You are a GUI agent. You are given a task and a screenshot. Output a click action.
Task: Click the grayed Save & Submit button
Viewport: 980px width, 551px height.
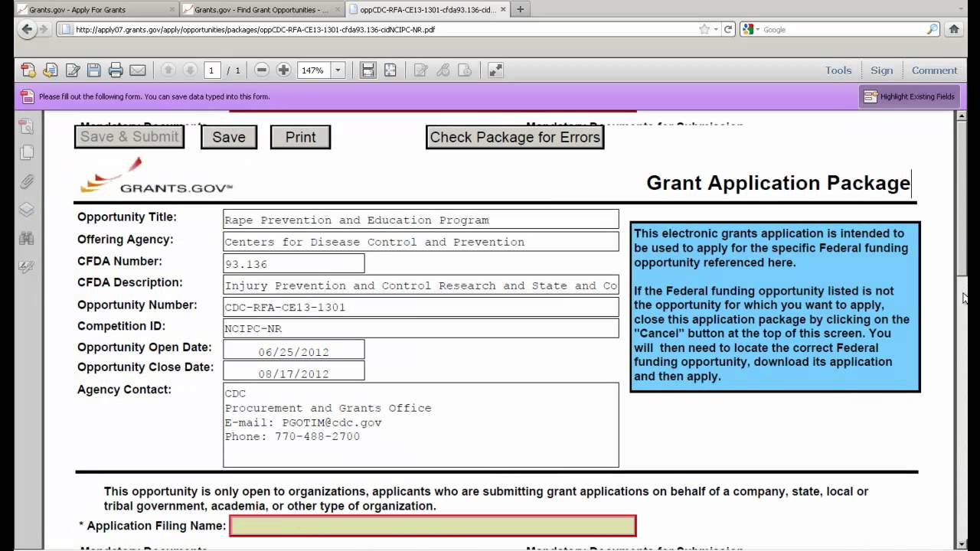[x=129, y=137]
